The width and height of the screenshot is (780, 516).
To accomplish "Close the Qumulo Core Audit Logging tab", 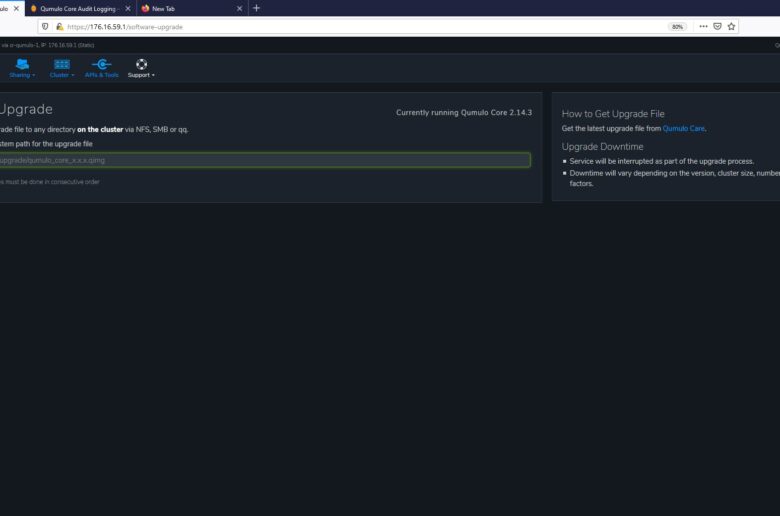I will [x=128, y=8].
